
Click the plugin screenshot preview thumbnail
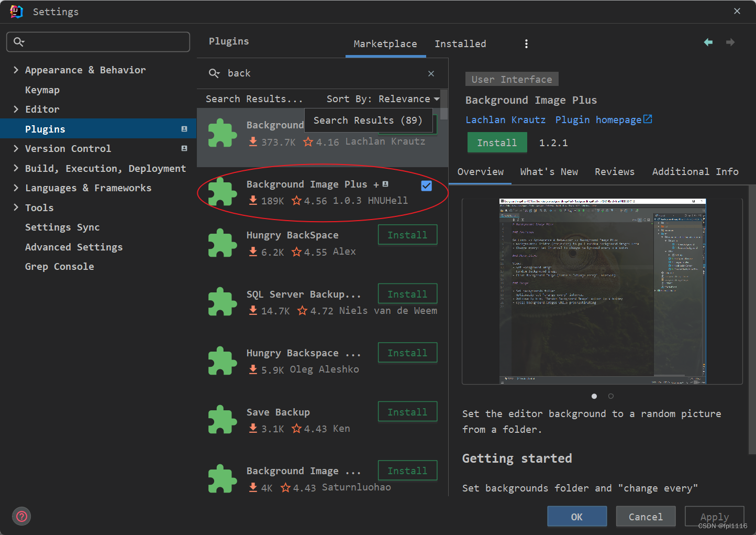tap(602, 291)
